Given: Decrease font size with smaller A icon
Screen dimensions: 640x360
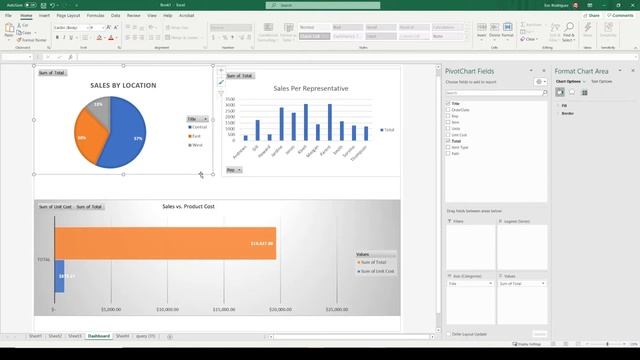Looking at the screenshot, I should tap(116, 27).
